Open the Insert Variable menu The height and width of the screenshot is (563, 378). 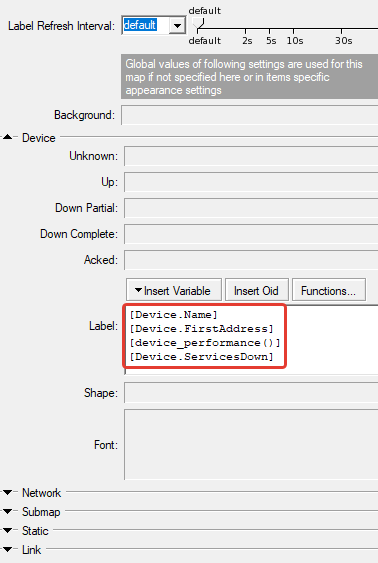coord(174,290)
